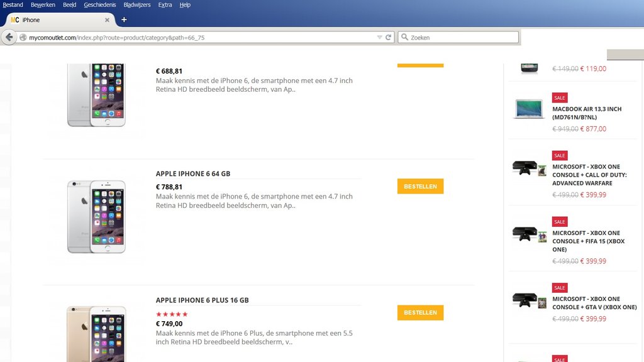Expand the address bar history dropdown arrow
The image size is (644, 362).
pos(379,38)
